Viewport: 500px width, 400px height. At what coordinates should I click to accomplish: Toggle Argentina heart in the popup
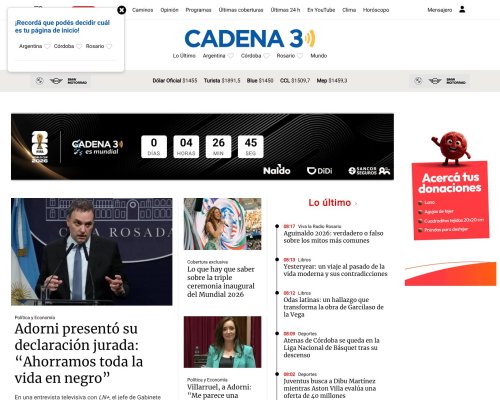[47, 46]
